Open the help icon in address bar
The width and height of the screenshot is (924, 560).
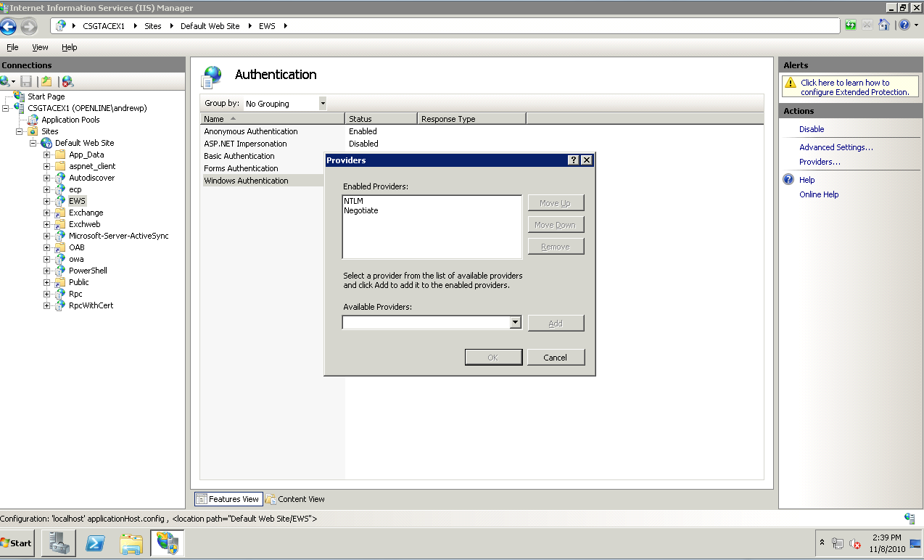click(904, 25)
